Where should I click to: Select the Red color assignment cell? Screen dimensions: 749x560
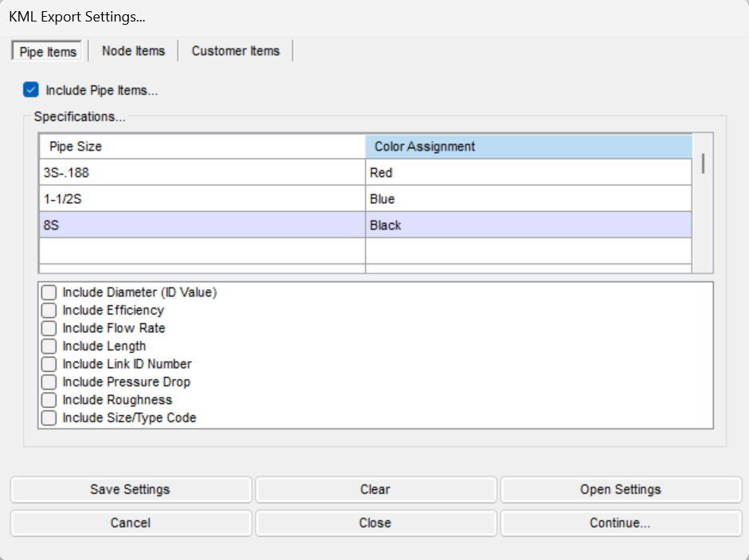tap(528, 172)
